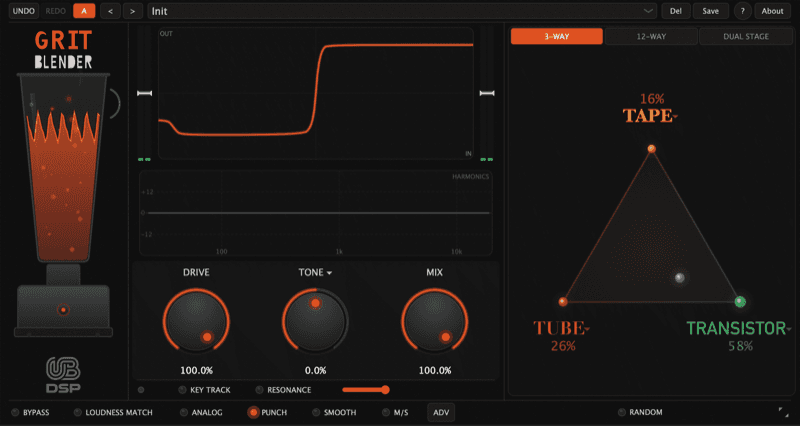Click the Tone value 0.0%
Viewport: 800px width, 426px height.
[315, 370]
